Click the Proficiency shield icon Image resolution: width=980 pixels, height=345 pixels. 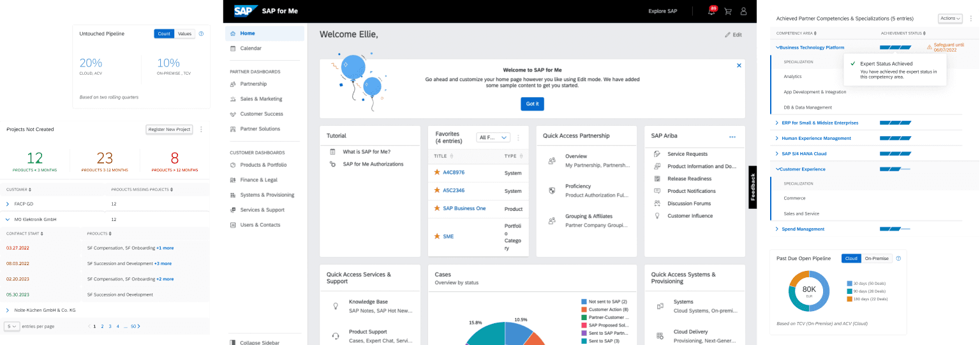[x=552, y=190]
